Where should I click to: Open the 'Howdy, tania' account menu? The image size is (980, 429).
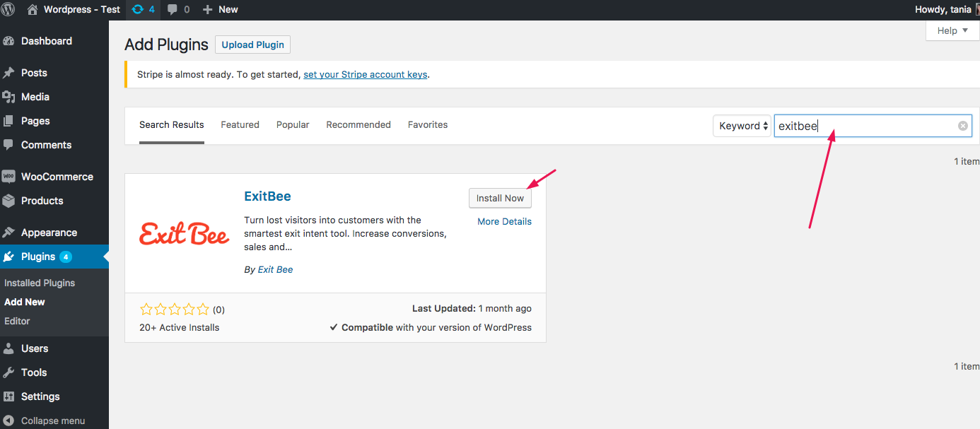coord(946,9)
